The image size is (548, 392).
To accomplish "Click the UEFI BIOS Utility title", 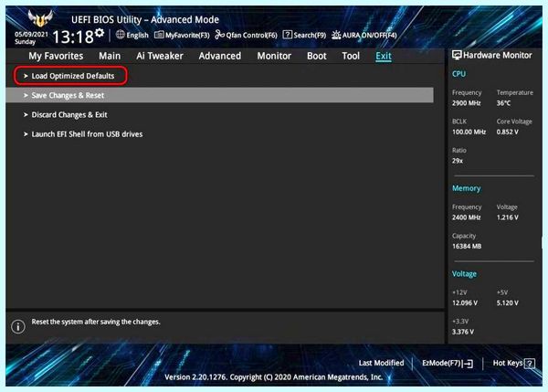I will (145, 19).
